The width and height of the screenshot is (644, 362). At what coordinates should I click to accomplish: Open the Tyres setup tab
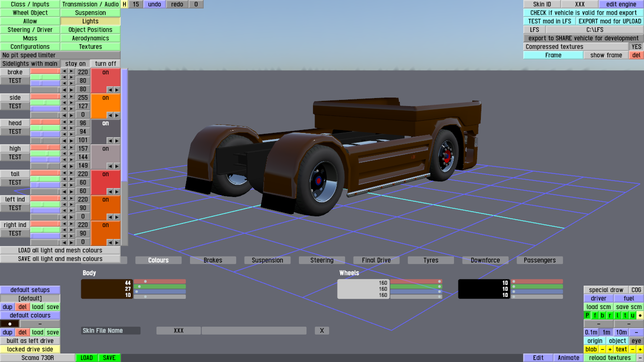pos(431,260)
